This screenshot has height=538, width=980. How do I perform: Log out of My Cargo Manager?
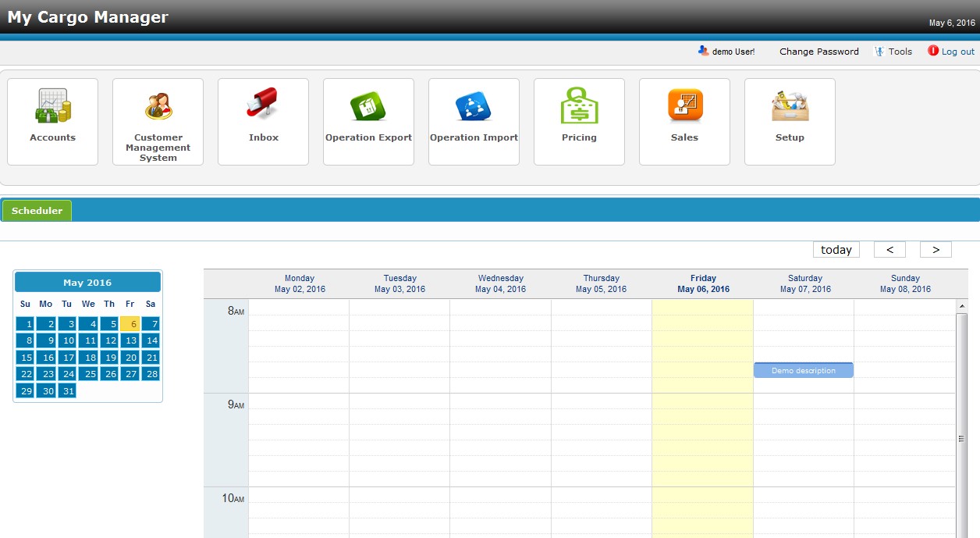point(957,51)
